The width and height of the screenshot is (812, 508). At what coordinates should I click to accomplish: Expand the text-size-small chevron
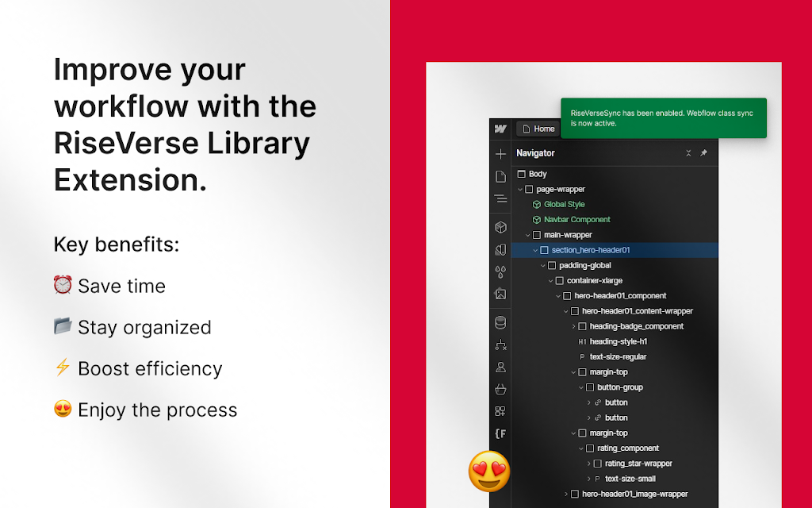pos(588,479)
